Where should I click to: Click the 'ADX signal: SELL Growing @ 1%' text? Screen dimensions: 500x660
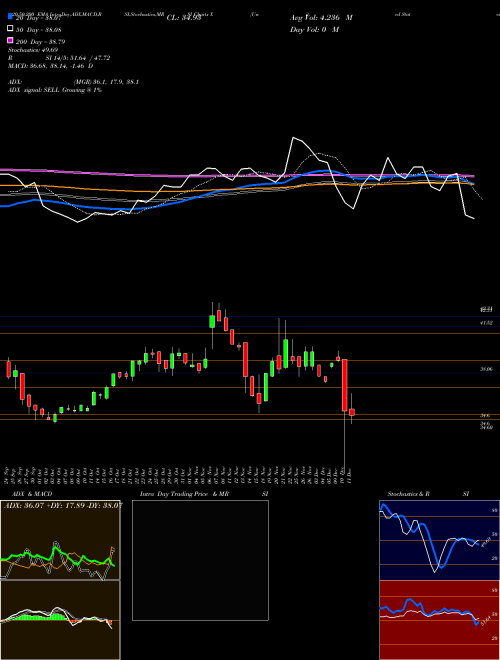tap(55, 90)
